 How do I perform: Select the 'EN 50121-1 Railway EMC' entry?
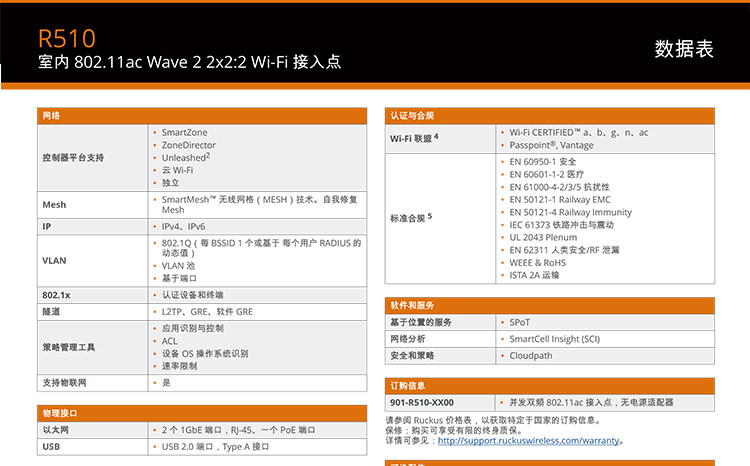pos(560,200)
